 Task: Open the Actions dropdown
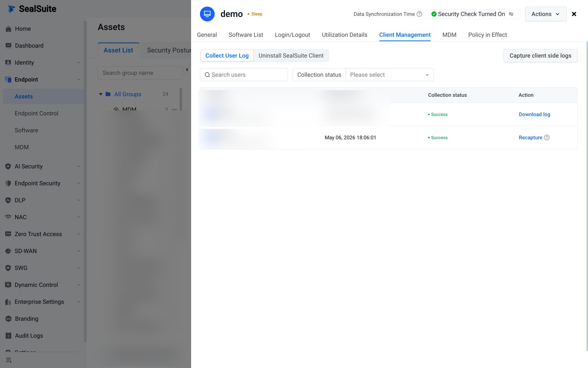point(546,14)
